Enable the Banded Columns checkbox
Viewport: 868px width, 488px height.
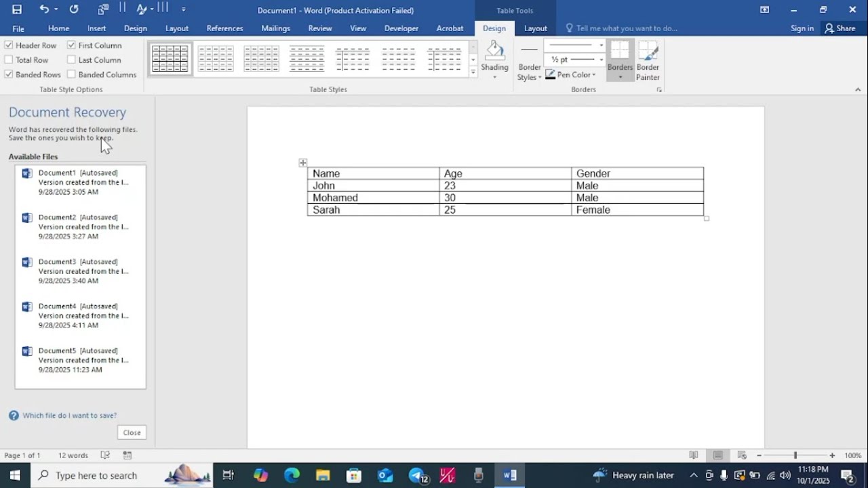point(71,75)
